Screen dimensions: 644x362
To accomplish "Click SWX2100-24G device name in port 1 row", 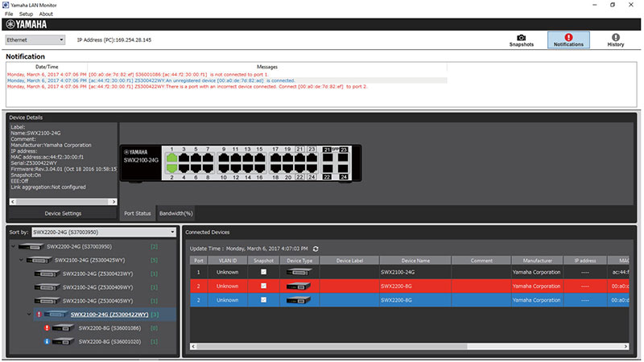I will 398,272.
